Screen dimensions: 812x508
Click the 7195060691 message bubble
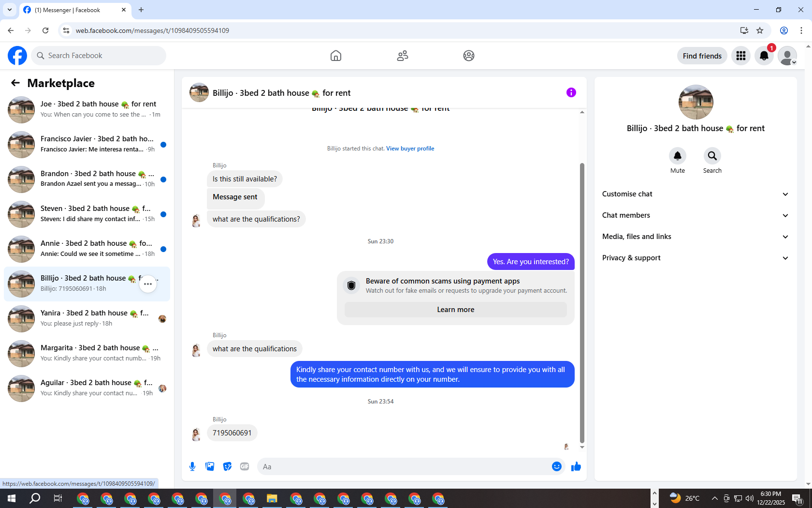(x=232, y=433)
